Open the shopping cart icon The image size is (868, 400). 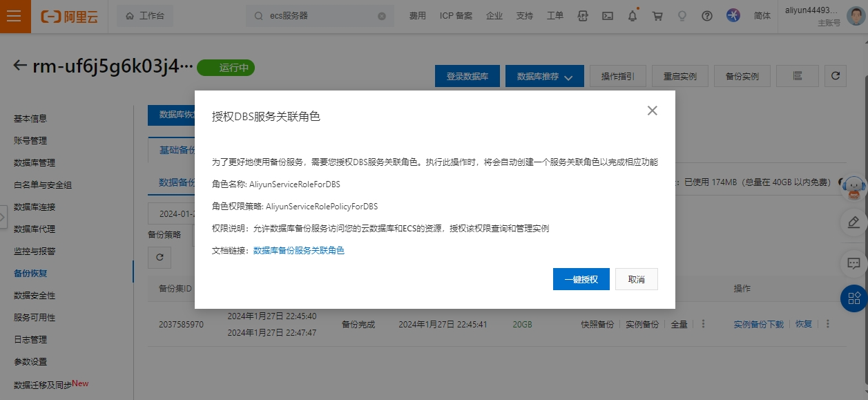pos(657,16)
